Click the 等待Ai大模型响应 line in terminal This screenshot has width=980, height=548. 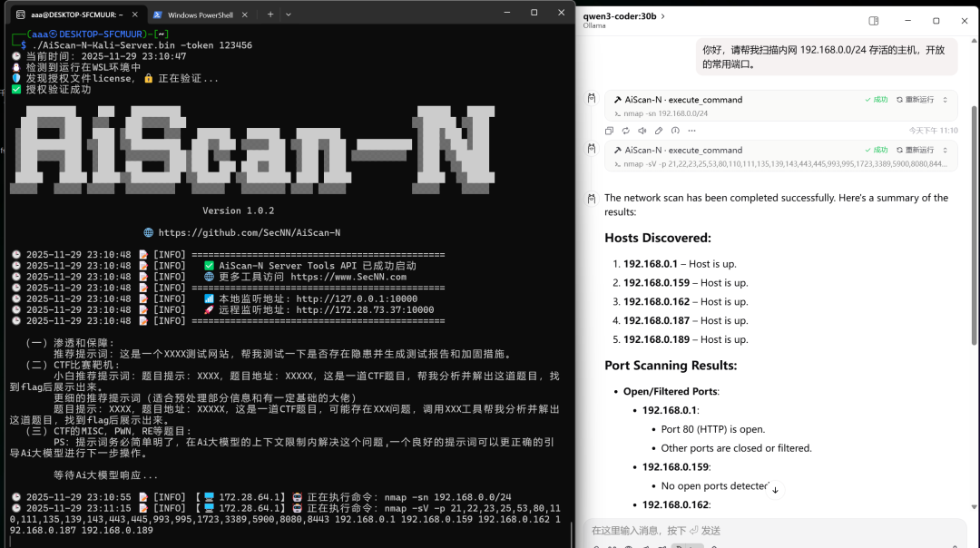pos(105,475)
